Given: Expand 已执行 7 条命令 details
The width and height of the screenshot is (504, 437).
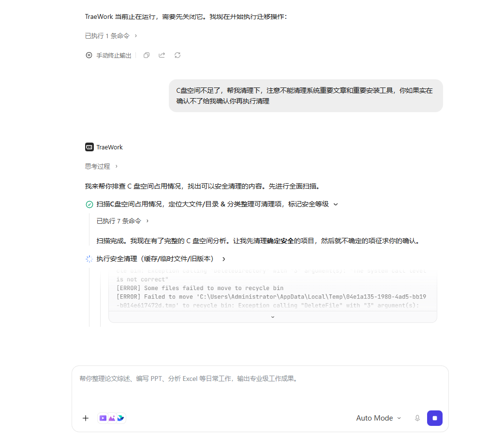Looking at the screenshot, I should coord(122,221).
